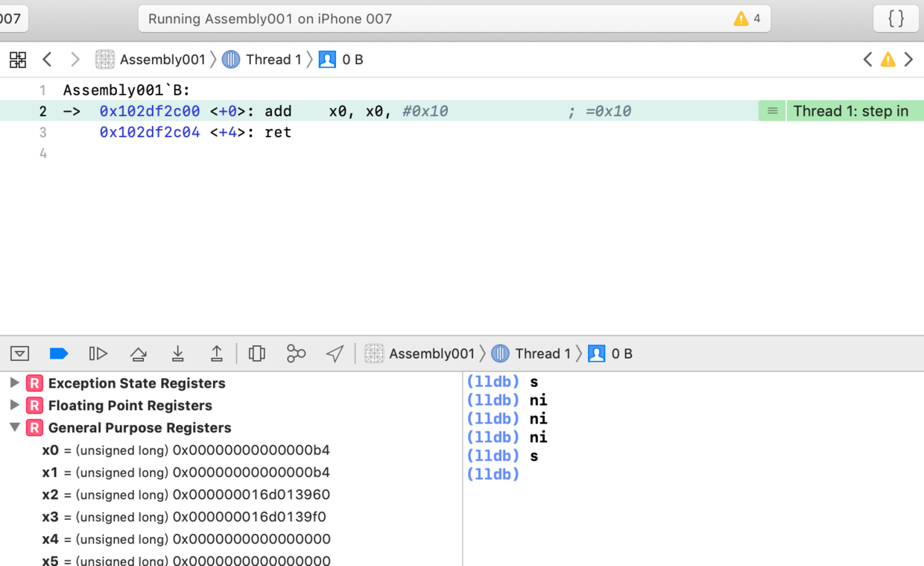Open the Debug Memory Graph
The height and width of the screenshot is (566, 924).
296,353
